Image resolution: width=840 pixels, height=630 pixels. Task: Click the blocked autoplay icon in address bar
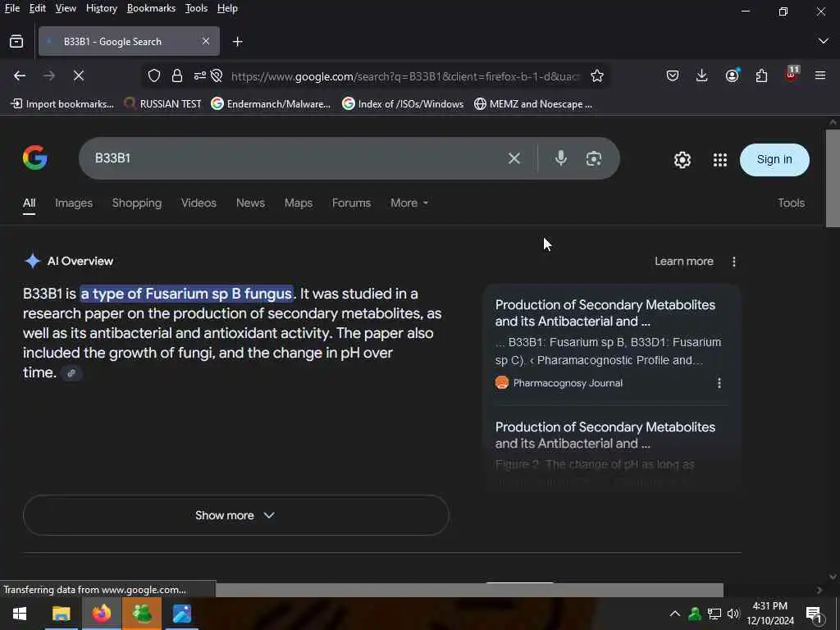(217, 75)
